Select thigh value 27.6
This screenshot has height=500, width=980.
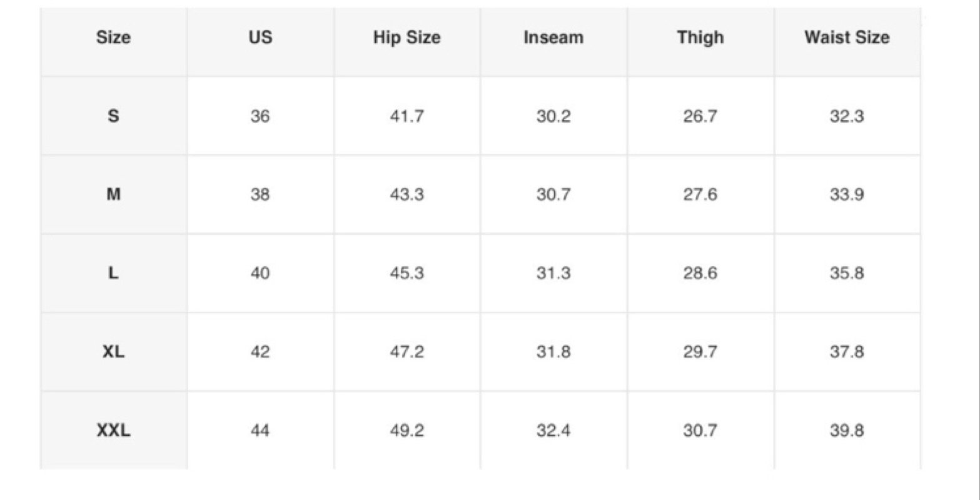[700, 195]
